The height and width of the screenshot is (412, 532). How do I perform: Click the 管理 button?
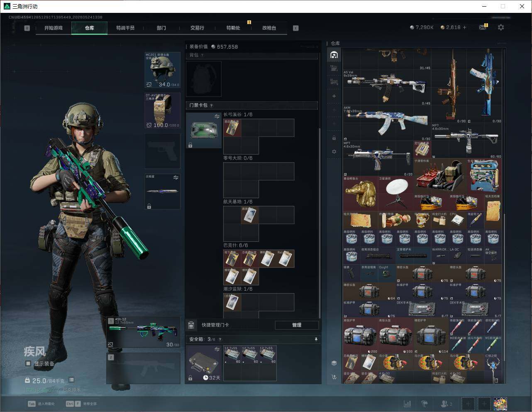click(x=297, y=325)
